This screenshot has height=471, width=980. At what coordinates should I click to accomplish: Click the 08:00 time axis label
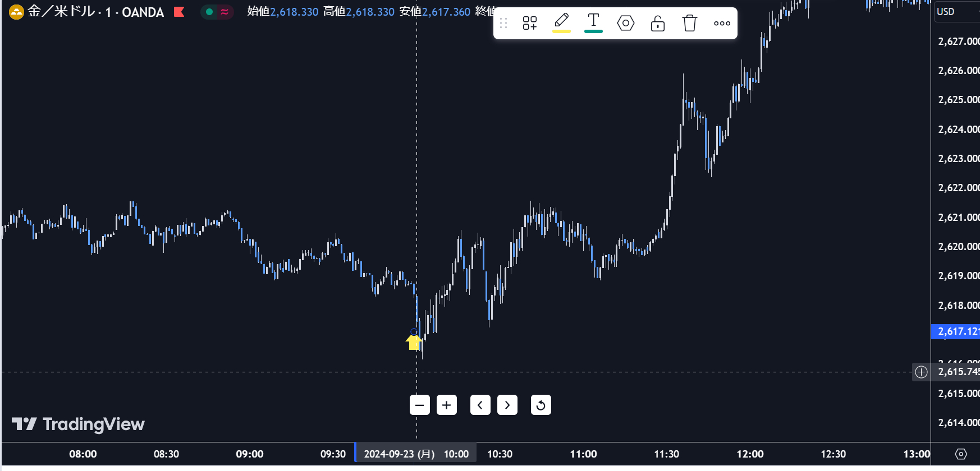point(83,454)
